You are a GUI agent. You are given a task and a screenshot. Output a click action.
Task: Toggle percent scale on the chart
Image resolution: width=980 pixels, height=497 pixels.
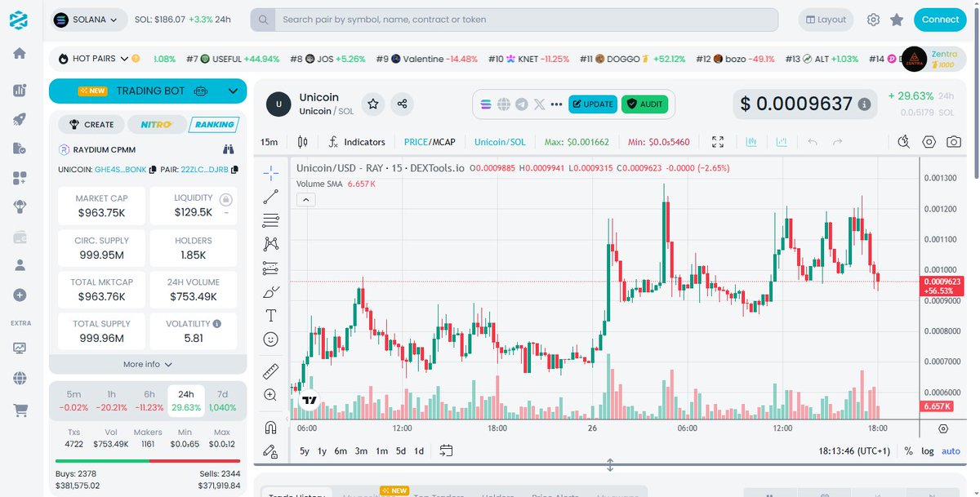(x=909, y=450)
